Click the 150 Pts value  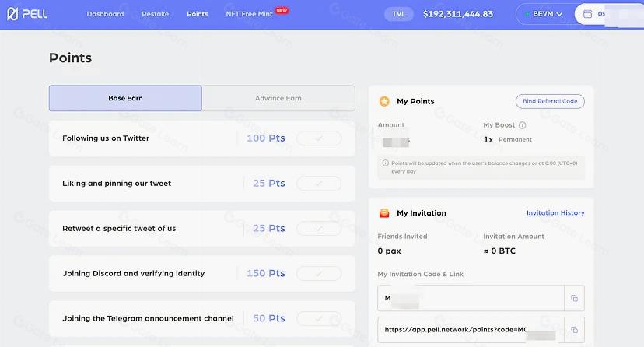coord(266,274)
